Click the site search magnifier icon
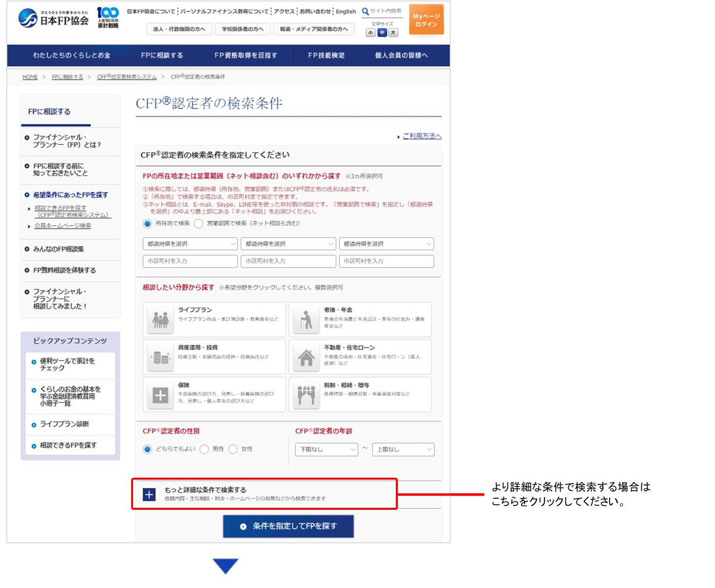 (x=365, y=11)
